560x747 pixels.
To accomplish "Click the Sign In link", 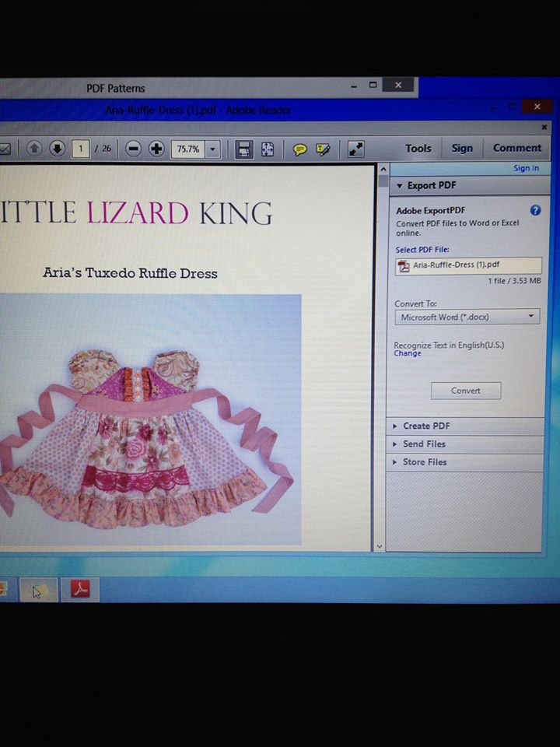I will pos(526,168).
